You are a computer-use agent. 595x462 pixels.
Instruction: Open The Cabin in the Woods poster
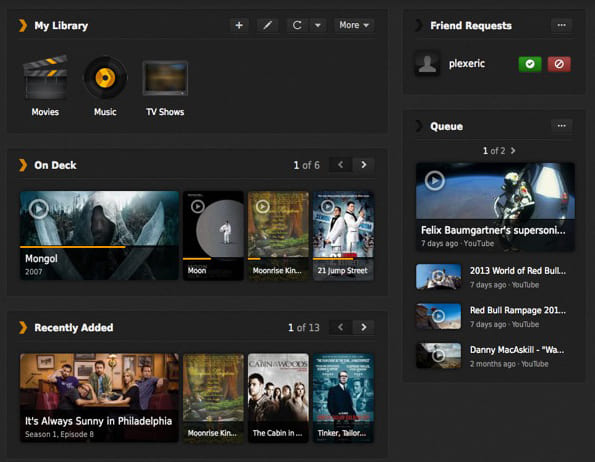pyautogui.click(x=278, y=398)
